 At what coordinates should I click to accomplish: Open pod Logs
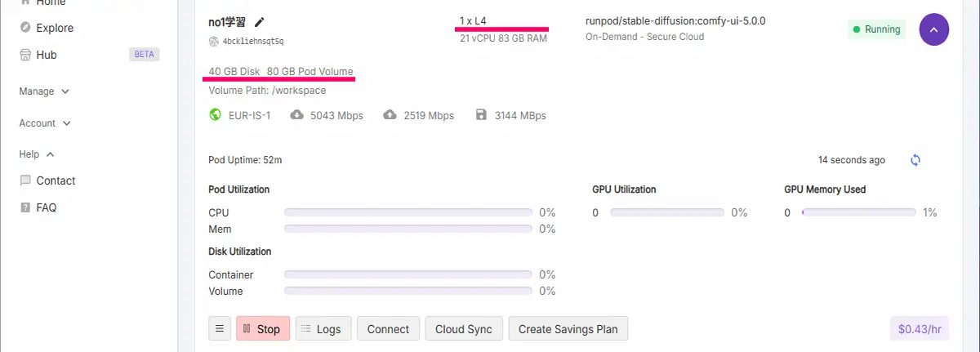(x=323, y=329)
